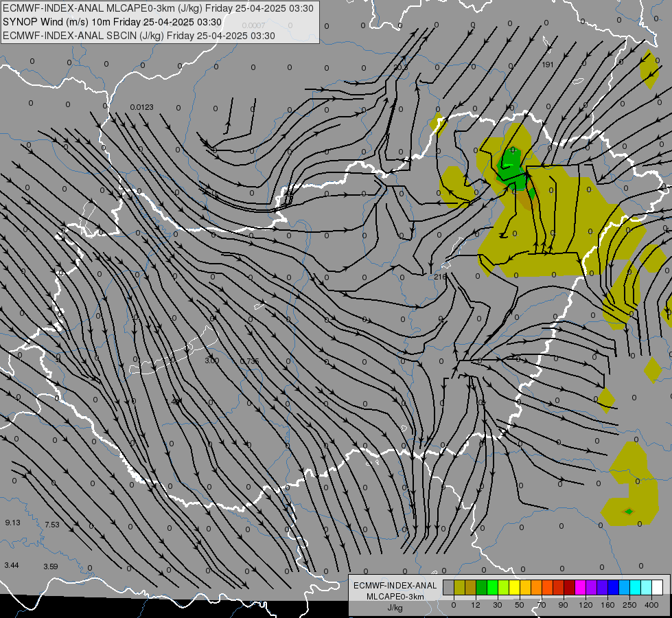Pick the pure yellow legend swatch
672x618 pixels.
[x=514, y=587]
